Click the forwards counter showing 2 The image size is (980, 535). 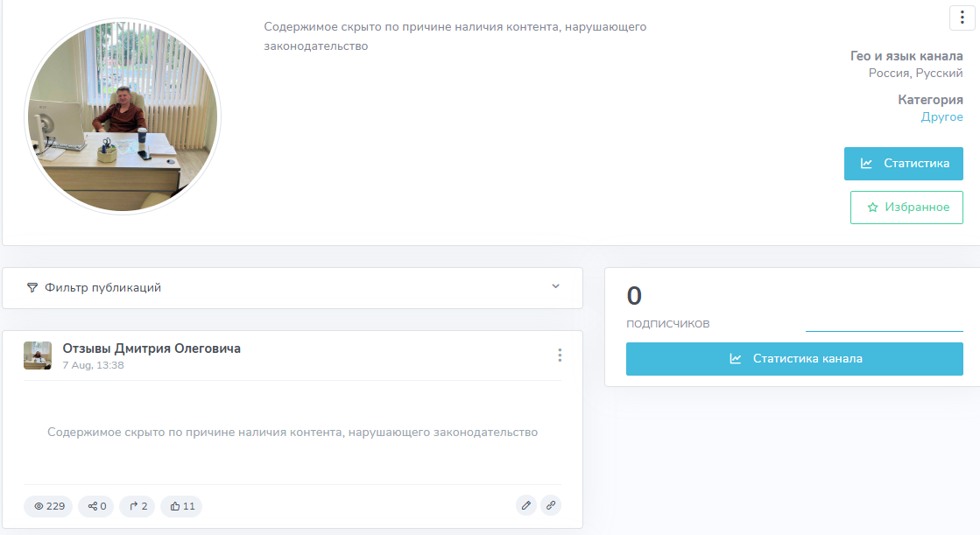click(x=137, y=506)
